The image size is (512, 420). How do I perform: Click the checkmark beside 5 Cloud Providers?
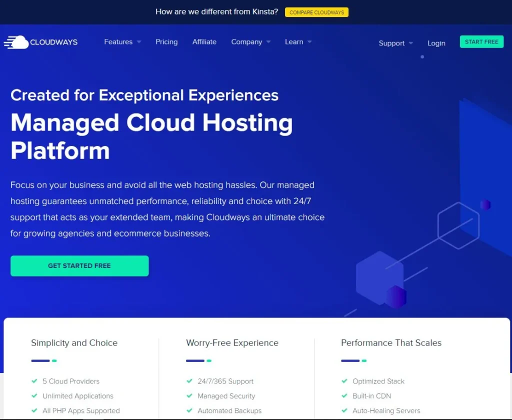[34, 381]
